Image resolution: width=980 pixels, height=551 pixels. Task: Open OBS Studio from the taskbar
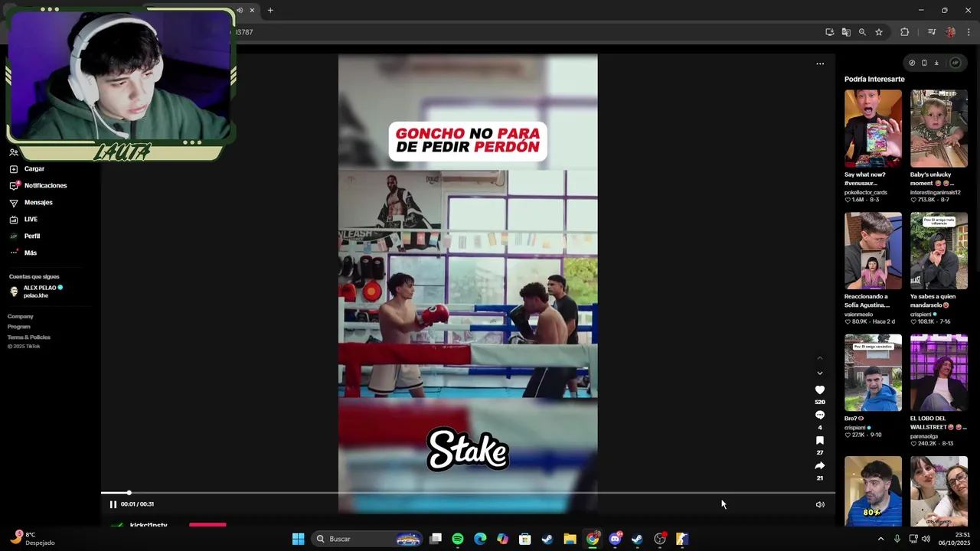[660, 539]
